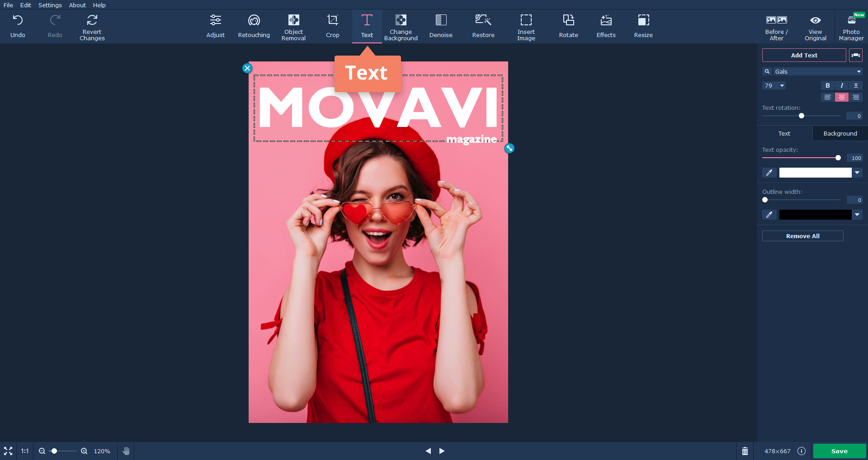
Task: Toggle Before / After comparison view
Action: click(777, 27)
